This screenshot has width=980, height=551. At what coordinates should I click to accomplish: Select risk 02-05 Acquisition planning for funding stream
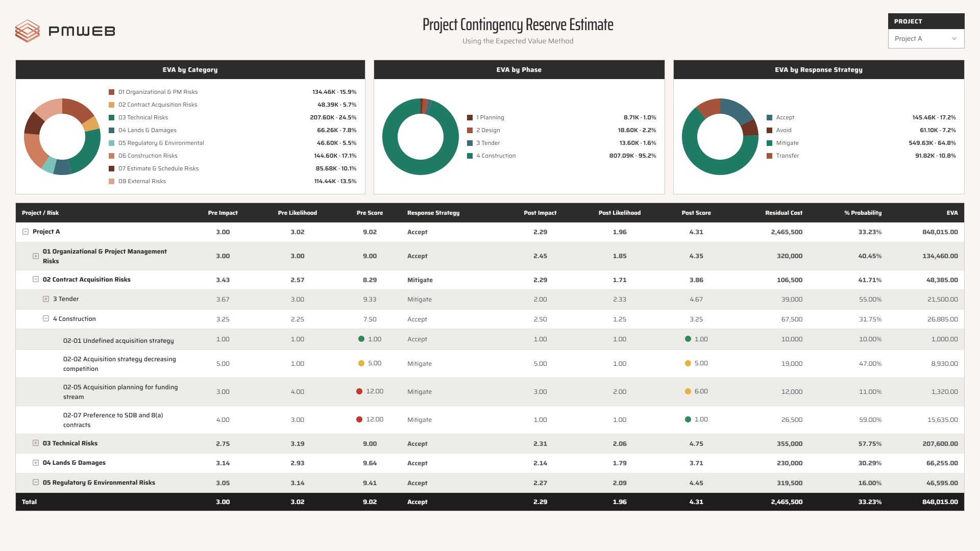coord(120,392)
